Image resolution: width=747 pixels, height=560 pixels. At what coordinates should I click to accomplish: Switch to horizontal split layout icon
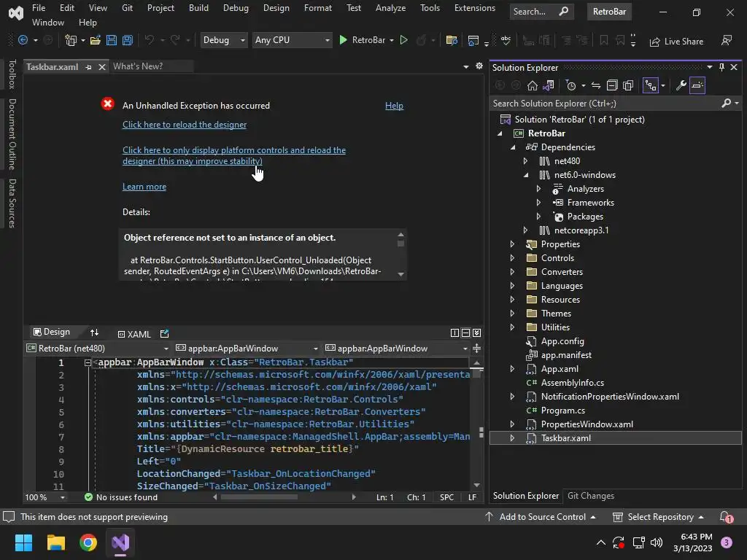[466, 332]
